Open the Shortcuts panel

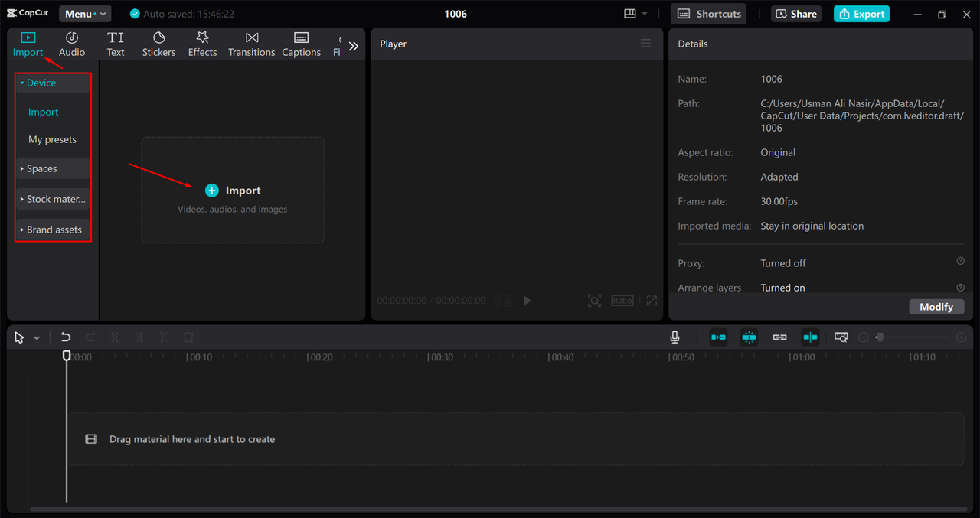[x=709, y=14]
